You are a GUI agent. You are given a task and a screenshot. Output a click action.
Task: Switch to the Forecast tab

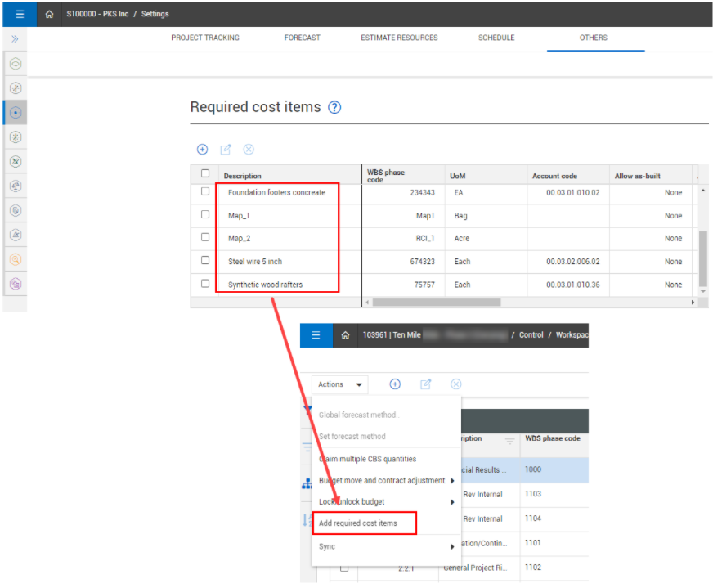pyautogui.click(x=302, y=38)
